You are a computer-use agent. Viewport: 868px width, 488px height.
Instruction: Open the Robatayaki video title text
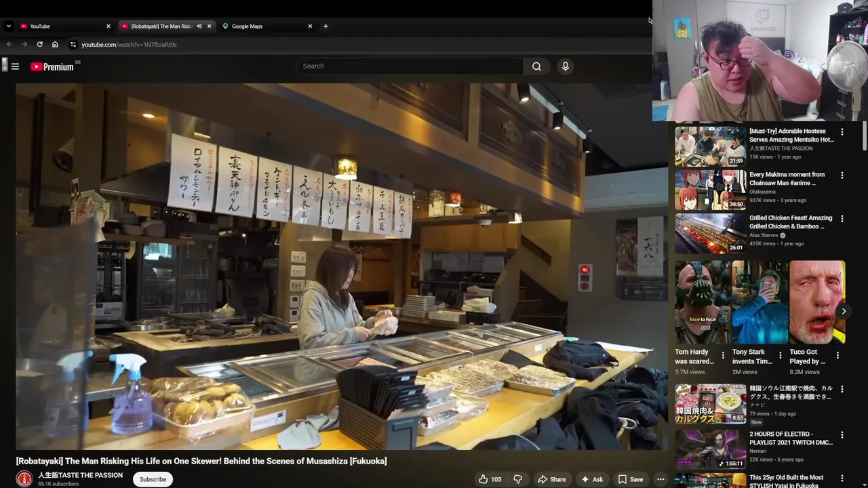pos(201,461)
